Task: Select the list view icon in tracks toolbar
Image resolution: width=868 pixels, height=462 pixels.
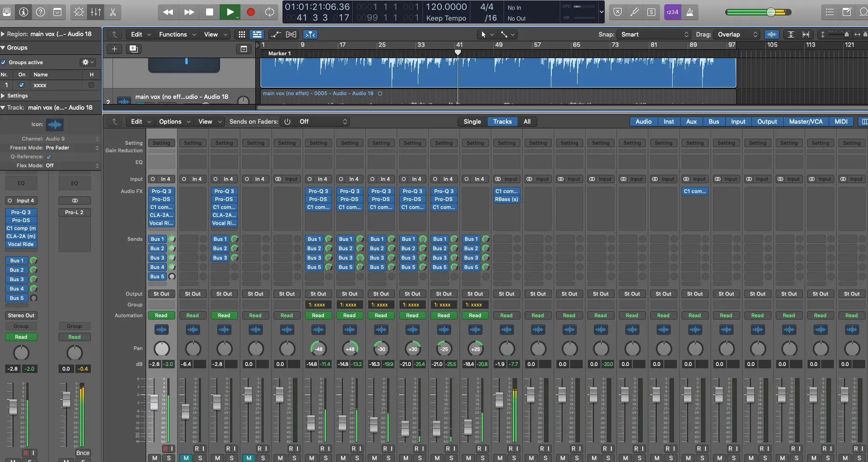Action: [x=257, y=34]
